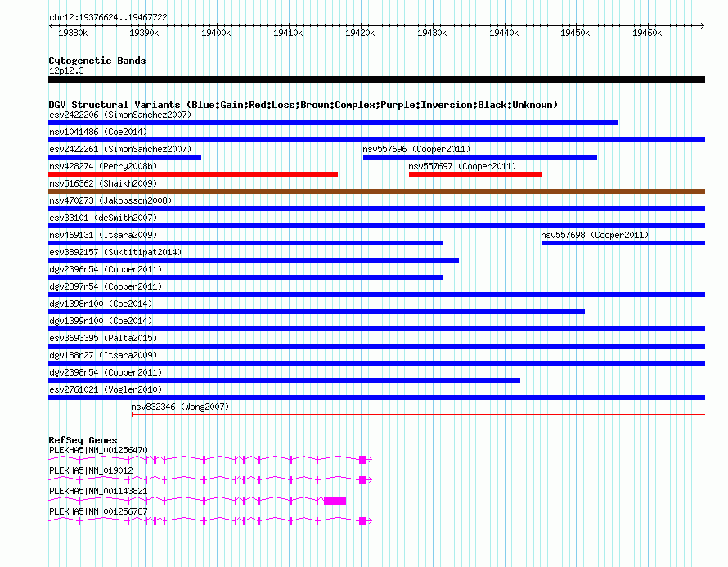This screenshot has width=728, height=567.
Task: Click PLEKHA5|NM_019012 transcript label
Action: tap(91, 470)
